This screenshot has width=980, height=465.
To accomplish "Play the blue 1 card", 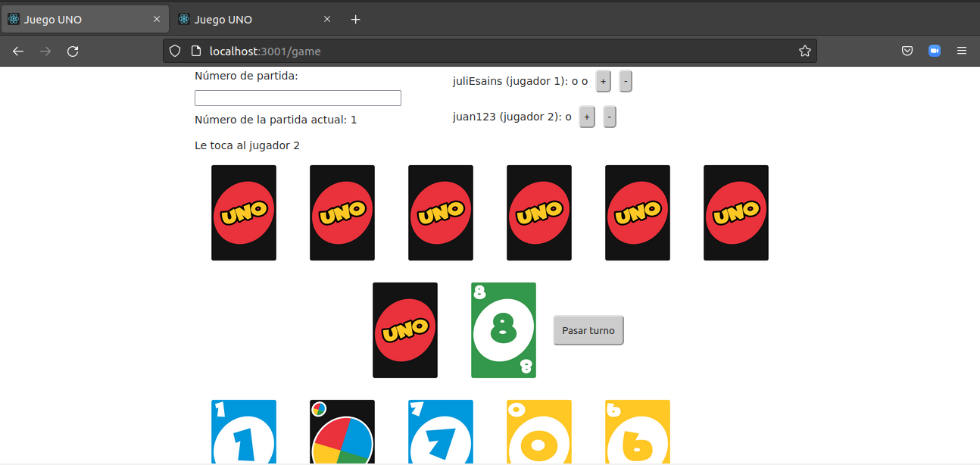I will pyautogui.click(x=244, y=432).
